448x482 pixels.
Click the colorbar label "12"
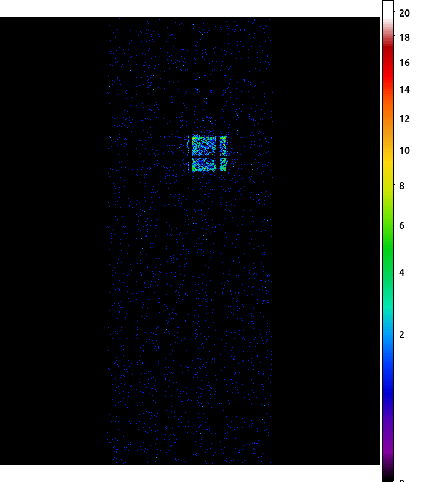[404, 119]
